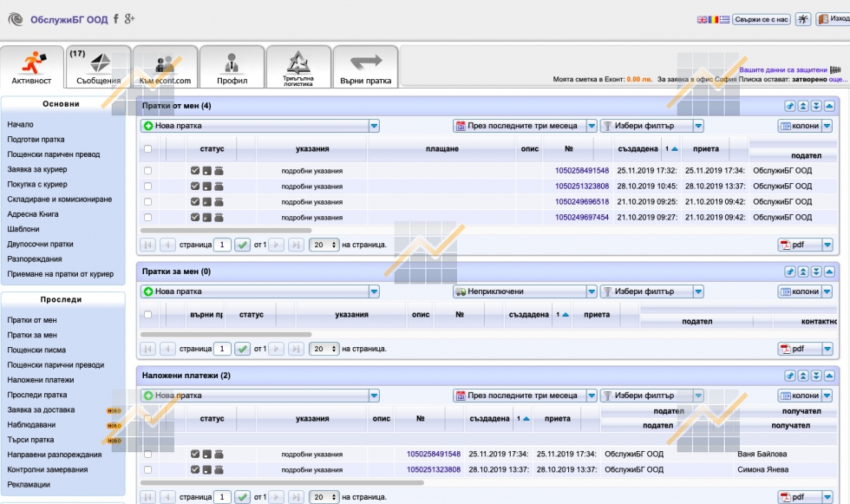Click double up arrow in Пратки от мен header

click(803, 106)
